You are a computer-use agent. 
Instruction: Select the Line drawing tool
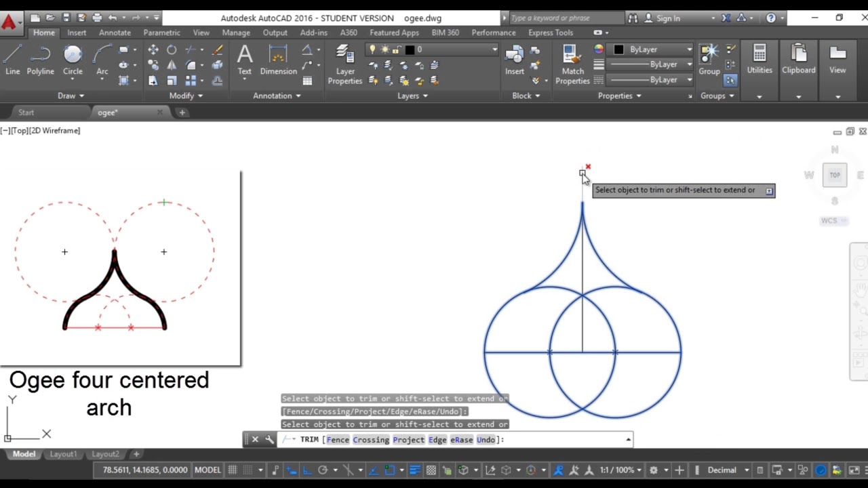tap(12, 60)
